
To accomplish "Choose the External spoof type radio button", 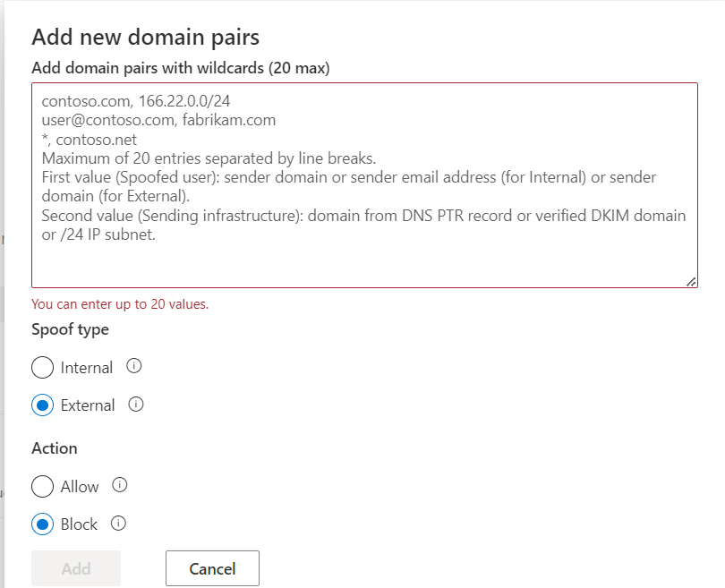I will 43,405.
